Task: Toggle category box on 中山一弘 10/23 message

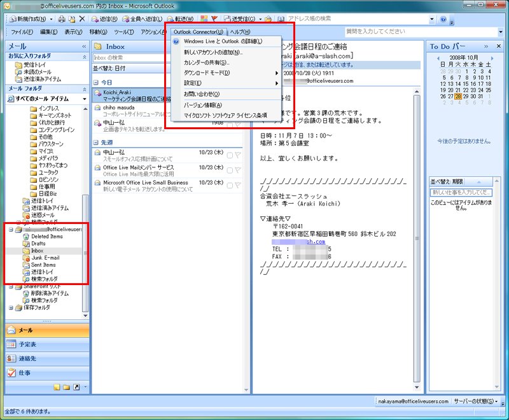Action: [230, 155]
